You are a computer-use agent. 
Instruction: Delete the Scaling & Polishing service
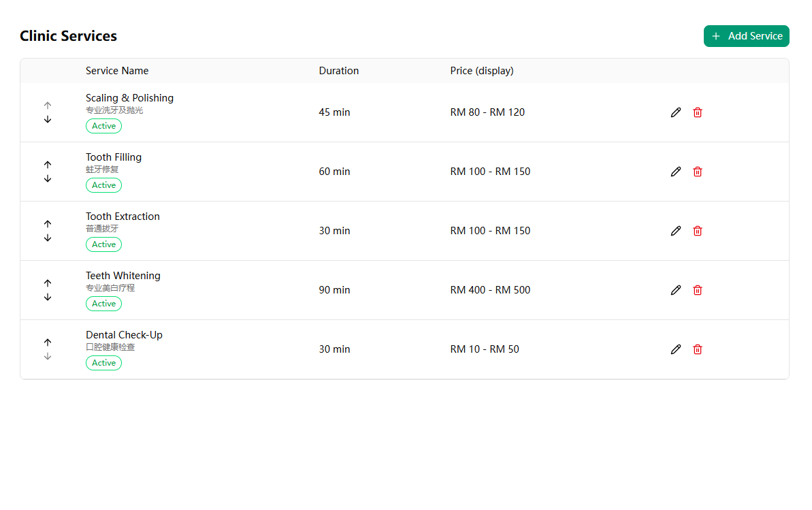pos(697,112)
